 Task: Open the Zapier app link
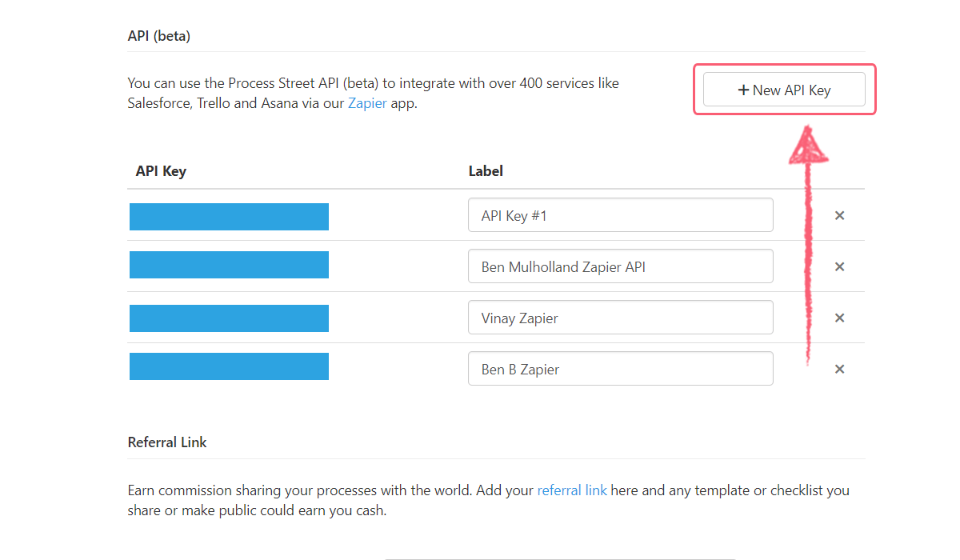tap(367, 104)
